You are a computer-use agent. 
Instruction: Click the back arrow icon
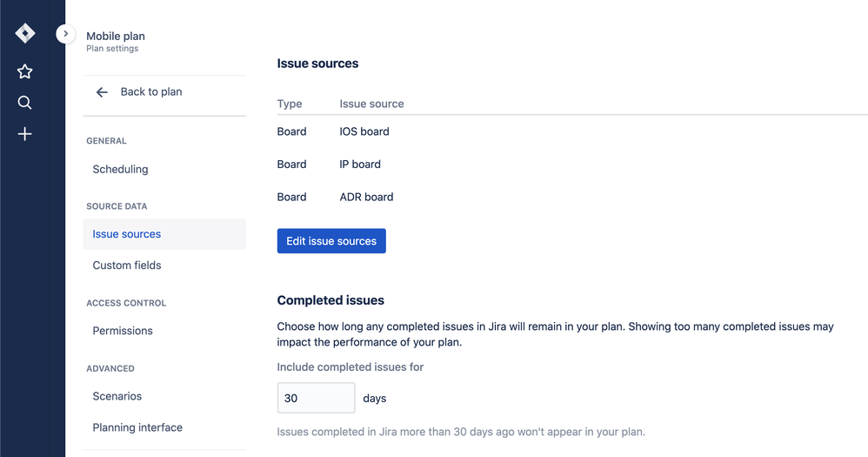[x=102, y=92]
